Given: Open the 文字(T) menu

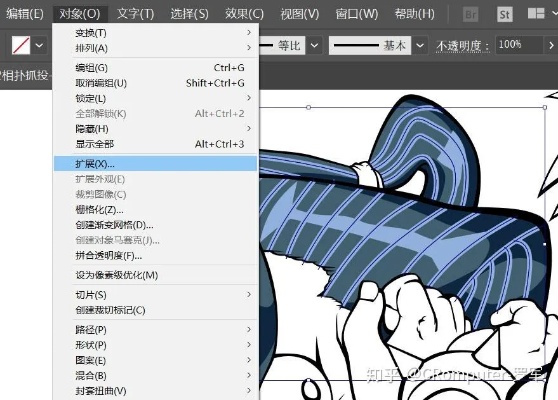Looking at the screenshot, I should tap(136, 14).
